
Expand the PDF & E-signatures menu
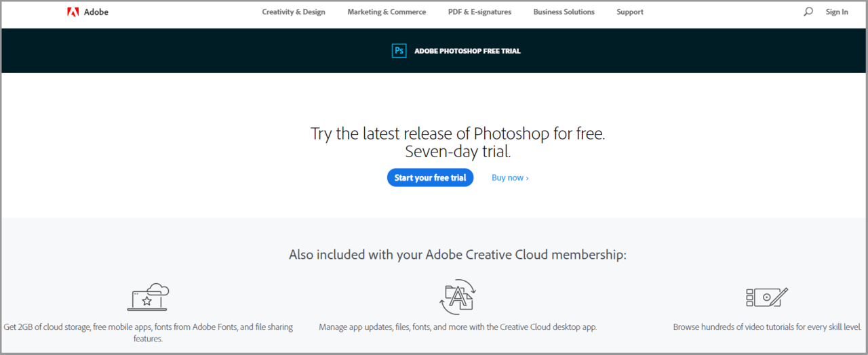tap(479, 12)
